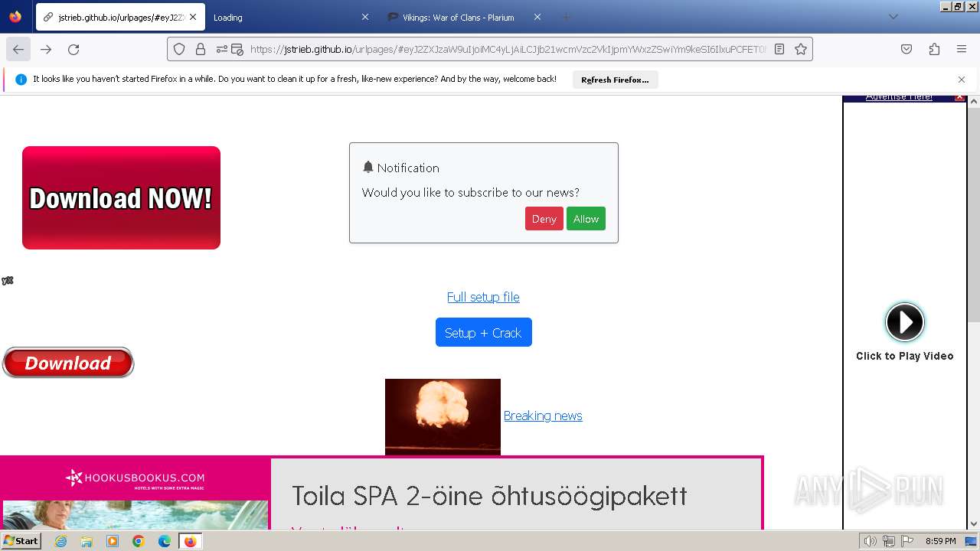Viewport: 980px width, 551px height.
Task: Click the Firefox logo icon in title bar
Action: tap(15, 16)
